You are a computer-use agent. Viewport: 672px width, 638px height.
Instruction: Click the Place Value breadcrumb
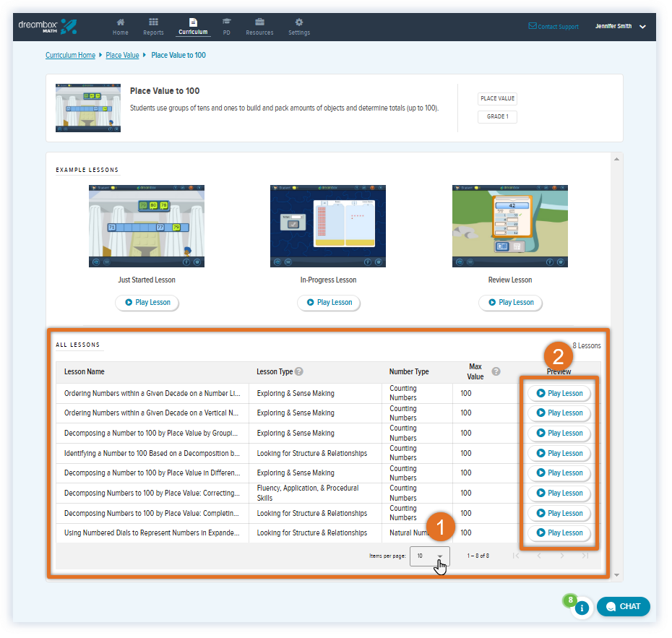(122, 55)
